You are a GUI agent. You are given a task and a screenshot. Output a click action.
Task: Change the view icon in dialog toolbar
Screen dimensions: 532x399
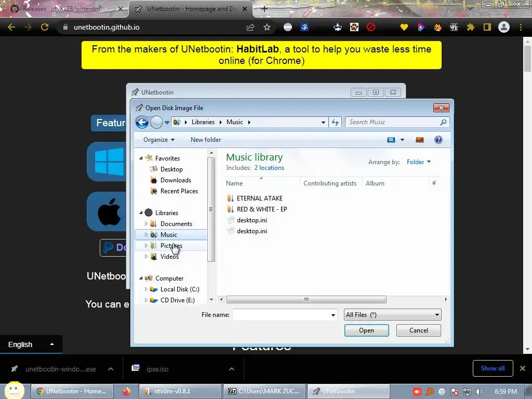(x=391, y=140)
